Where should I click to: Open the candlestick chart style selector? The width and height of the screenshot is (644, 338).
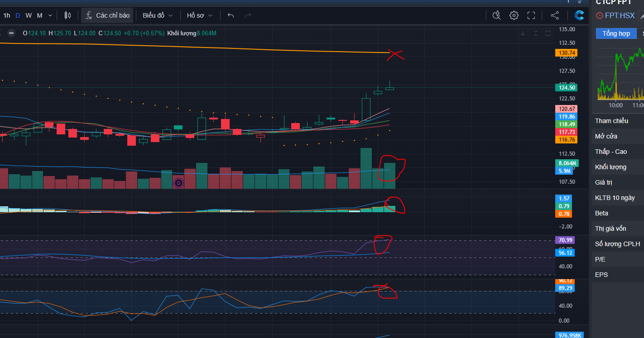click(67, 15)
